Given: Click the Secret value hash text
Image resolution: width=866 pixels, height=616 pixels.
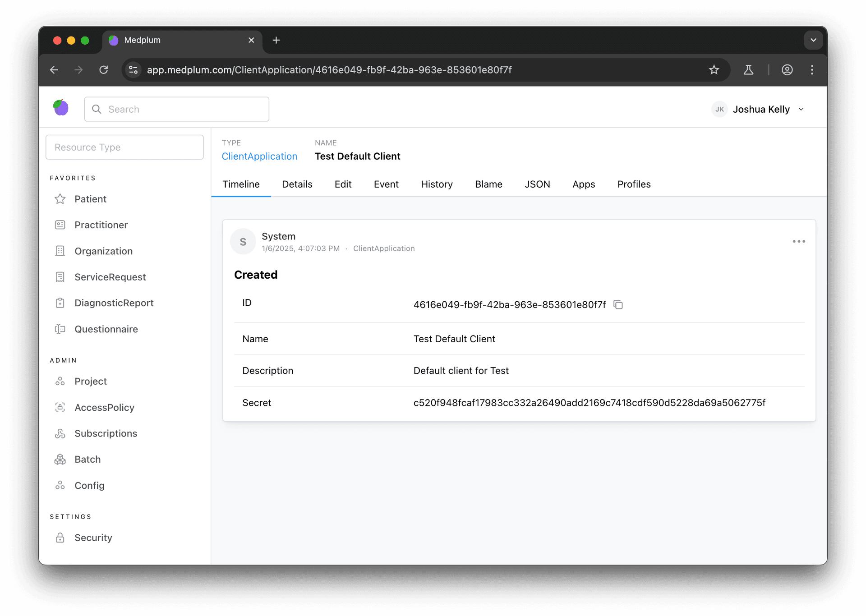Looking at the screenshot, I should [x=590, y=403].
